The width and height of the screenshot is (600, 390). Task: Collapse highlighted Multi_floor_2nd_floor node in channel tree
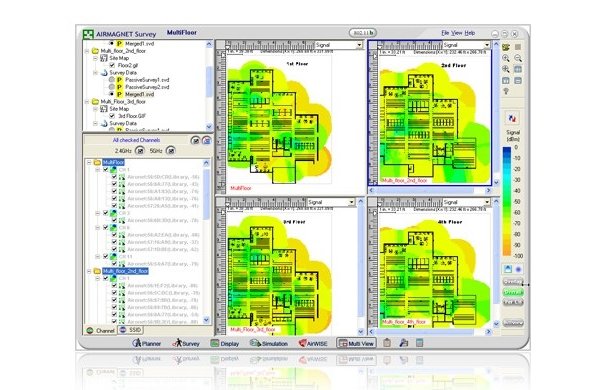tap(89, 271)
